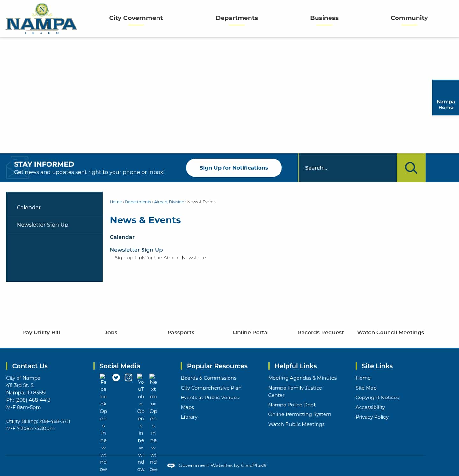
Task: Open the Site Map page
Action: pyautogui.click(x=366, y=388)
